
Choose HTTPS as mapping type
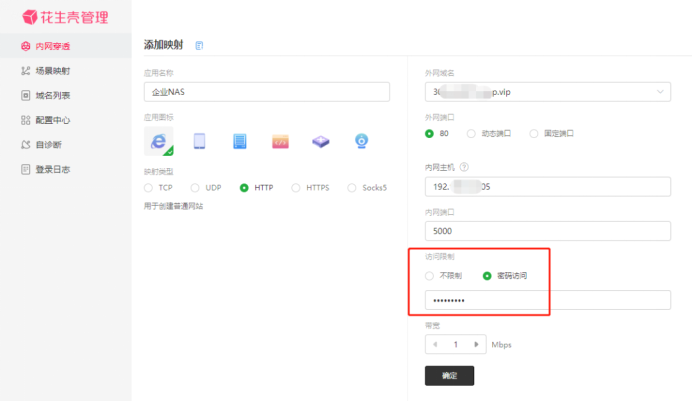pos(296,187)
